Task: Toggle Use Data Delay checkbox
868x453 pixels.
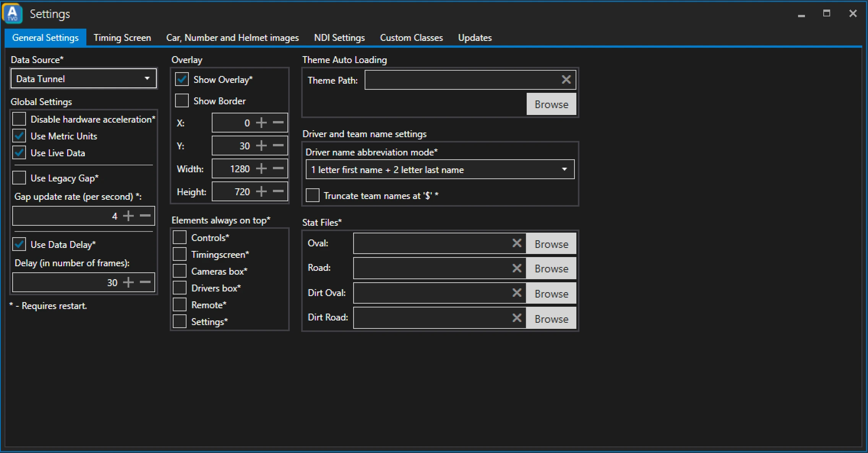Action: (x=19, y=244)
